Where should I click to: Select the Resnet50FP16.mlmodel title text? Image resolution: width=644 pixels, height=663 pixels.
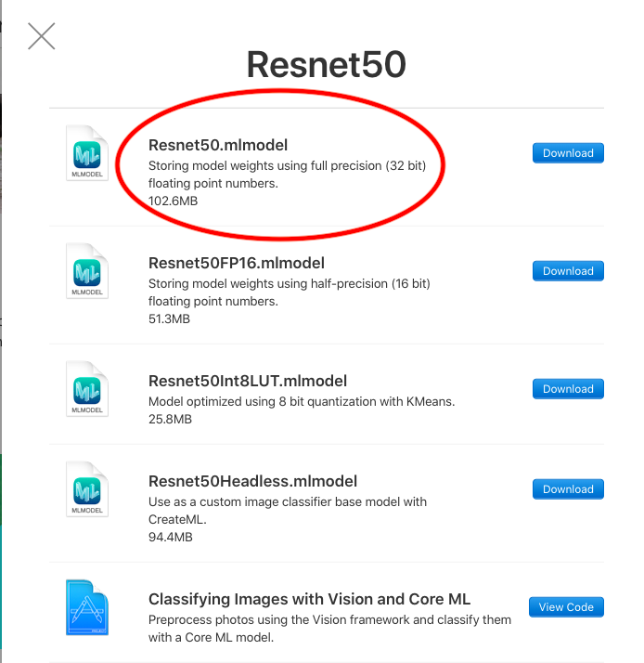[237, 263]
